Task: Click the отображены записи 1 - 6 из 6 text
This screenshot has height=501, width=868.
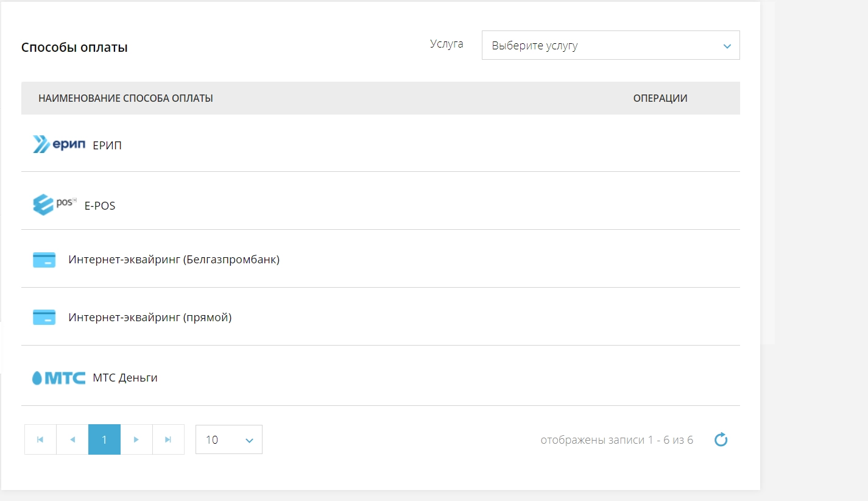Action: 616,440
